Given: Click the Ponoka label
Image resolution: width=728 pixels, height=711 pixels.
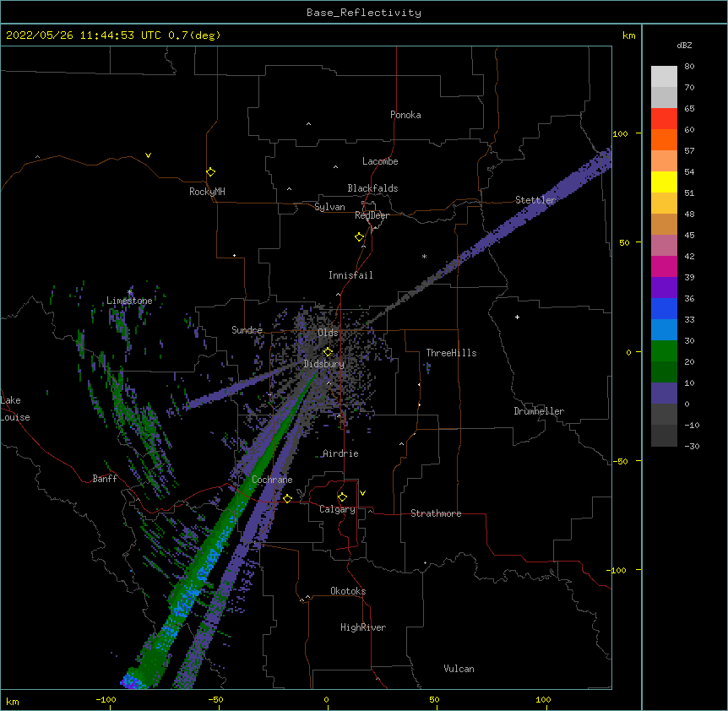Looking at the screenshot, I should [405, 115].
